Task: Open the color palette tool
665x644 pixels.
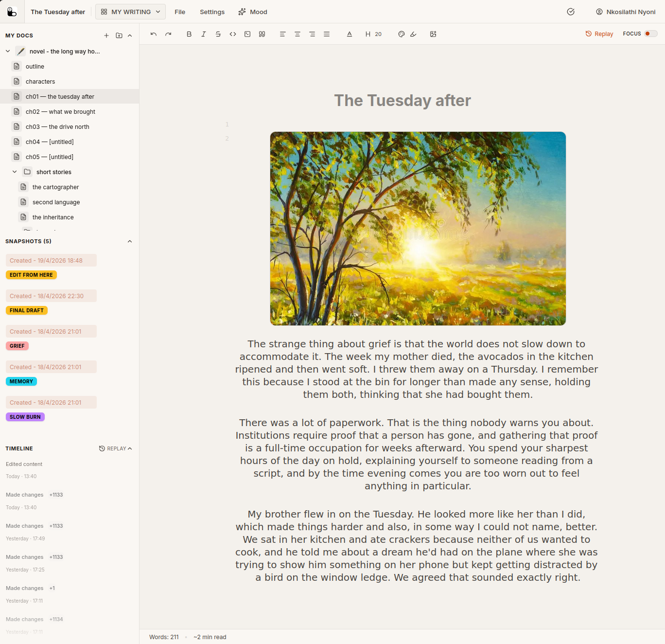Action: pyautogui.click(x=402, y=34)
